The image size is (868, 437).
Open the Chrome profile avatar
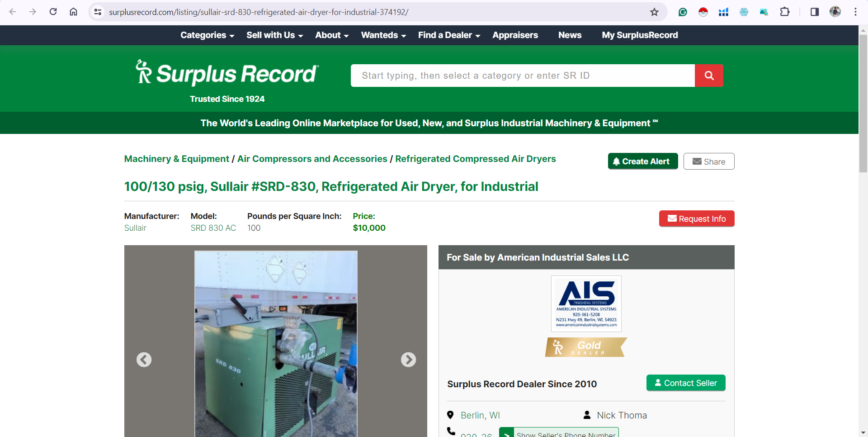click(835, 12)
